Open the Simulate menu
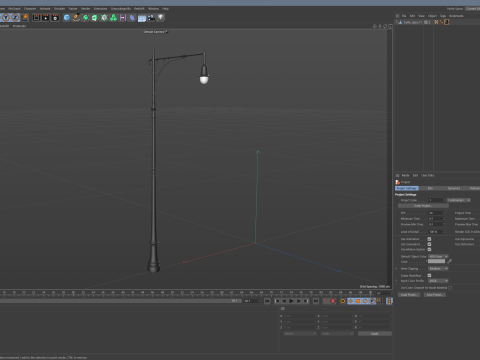Image resolution: width=480 pixels, height=360 pixels. click(60, 9)
